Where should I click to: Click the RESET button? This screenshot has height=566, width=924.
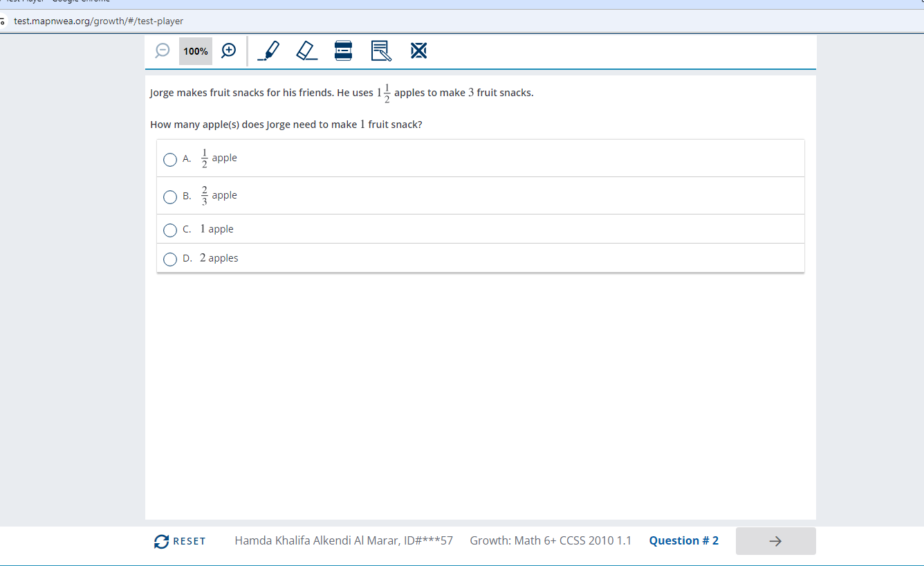(x=180, y=541)
